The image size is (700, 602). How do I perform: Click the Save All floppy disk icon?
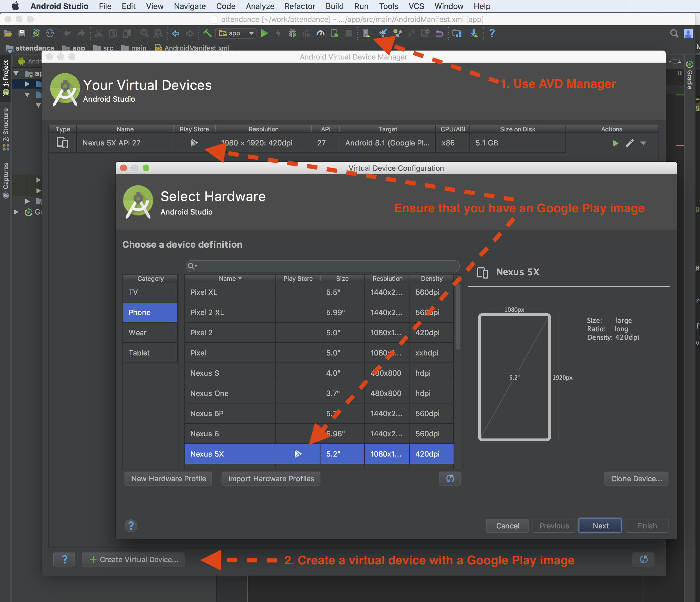click(22, 33)
